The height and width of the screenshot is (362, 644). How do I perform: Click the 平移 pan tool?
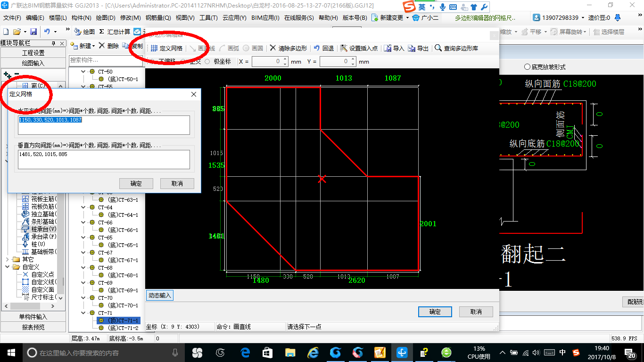click(531, 32)
